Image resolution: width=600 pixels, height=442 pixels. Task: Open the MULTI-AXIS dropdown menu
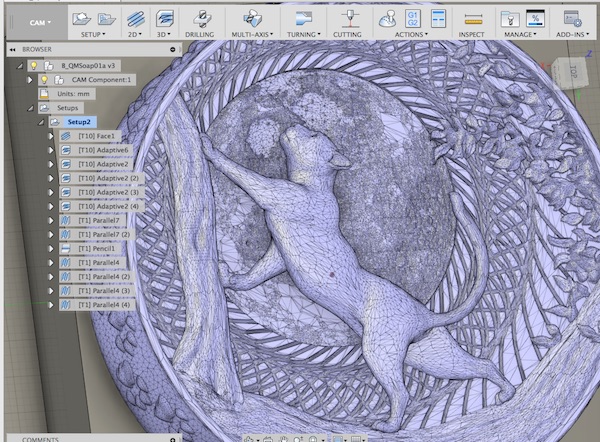252,34
